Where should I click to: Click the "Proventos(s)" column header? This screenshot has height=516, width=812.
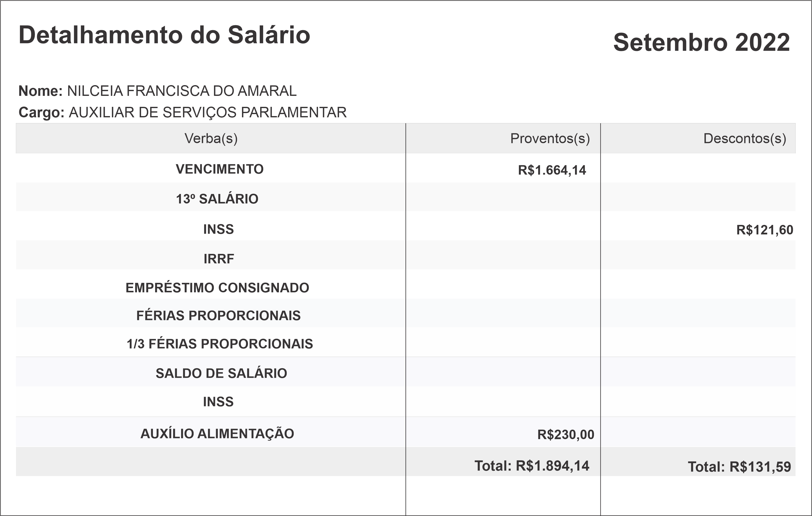click(x=550, y=138)
